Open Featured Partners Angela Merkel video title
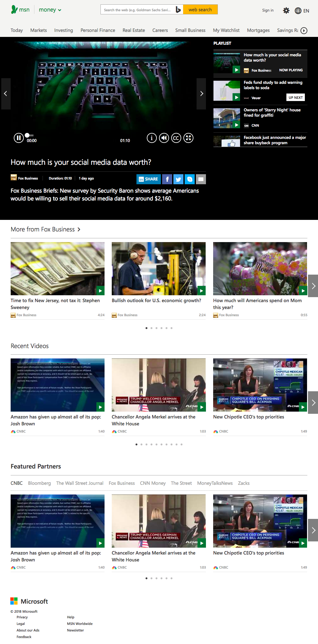This screenshot has width=318, height=644. [x=153, y=556]
